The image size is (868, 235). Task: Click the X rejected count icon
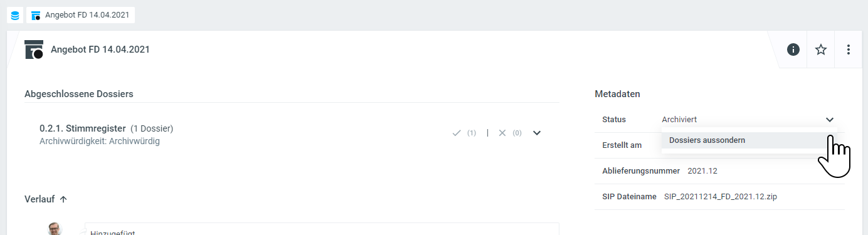tap(502, 133)
